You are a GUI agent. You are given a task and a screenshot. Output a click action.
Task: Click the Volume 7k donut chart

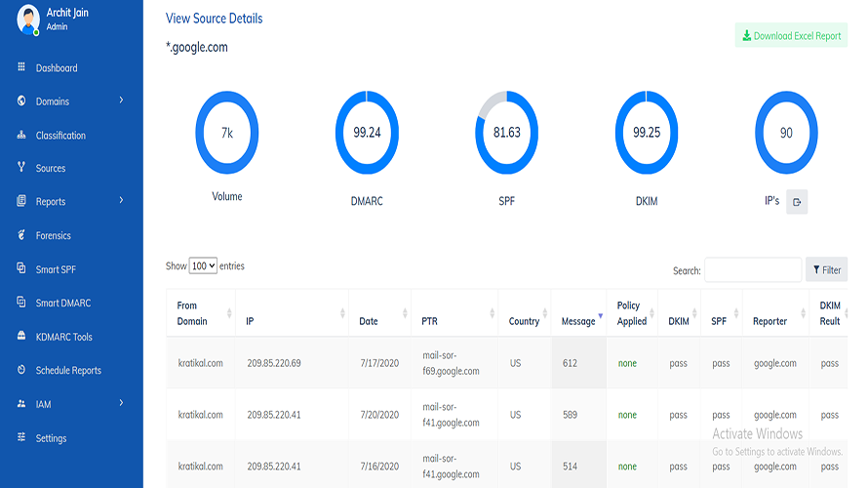pos(227,133)
